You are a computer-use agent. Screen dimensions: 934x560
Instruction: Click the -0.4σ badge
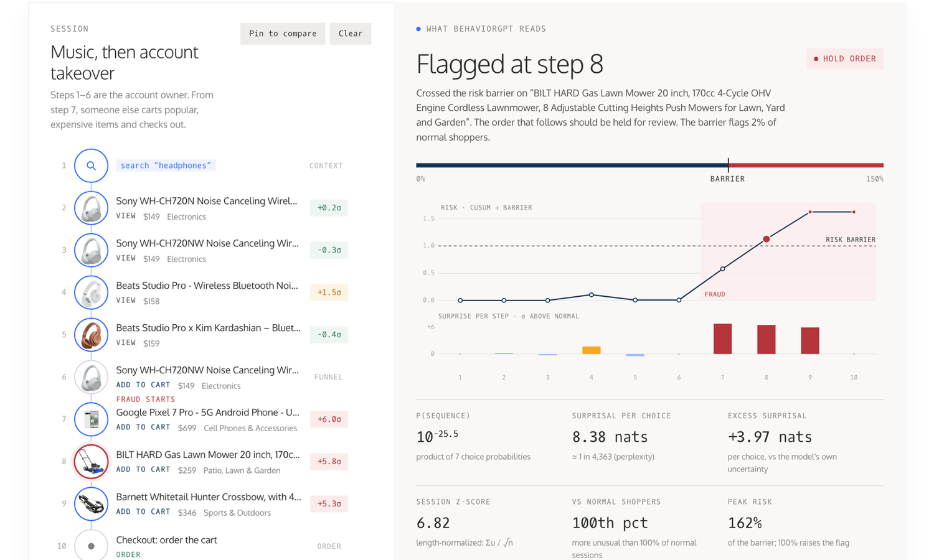(329, 335)
